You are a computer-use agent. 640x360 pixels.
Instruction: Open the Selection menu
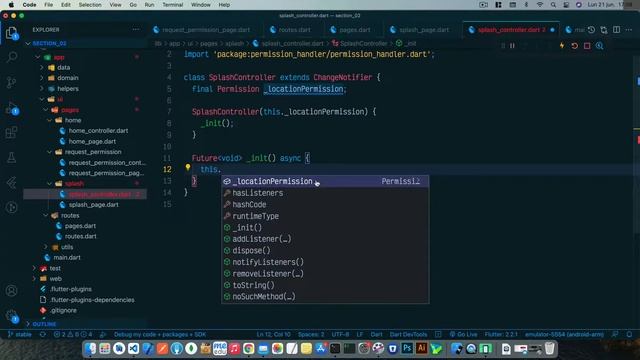[x=90, y=5]
